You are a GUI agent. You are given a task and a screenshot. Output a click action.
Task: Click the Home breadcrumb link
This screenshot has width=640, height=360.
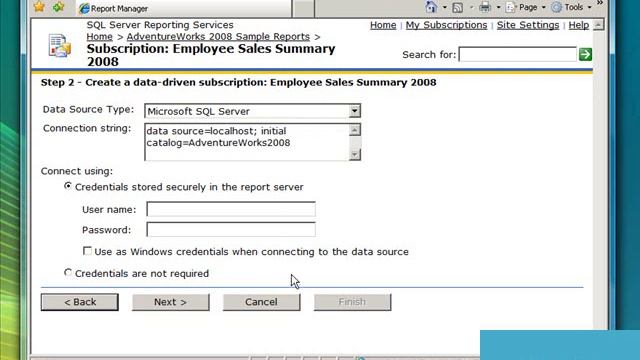[99, 36]
